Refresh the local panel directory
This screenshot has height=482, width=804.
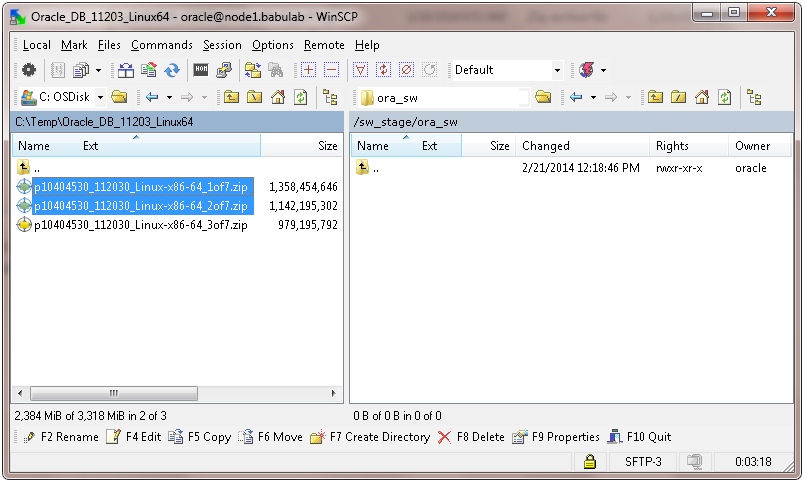tap(300, 97)
